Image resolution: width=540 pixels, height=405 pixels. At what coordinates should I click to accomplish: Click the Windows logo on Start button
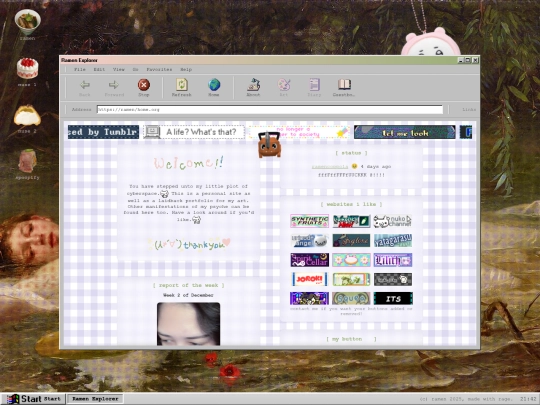click(13, 399)
